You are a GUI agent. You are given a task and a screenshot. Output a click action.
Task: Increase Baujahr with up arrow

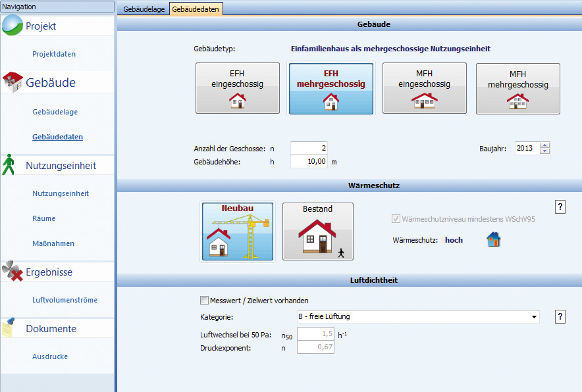coord(544,145)
